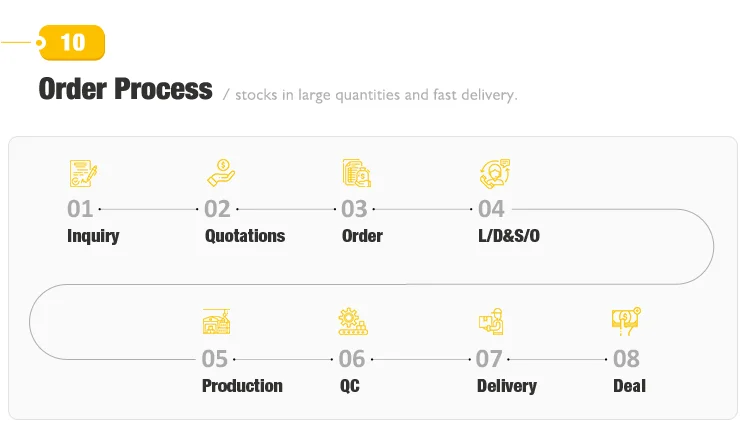Click the L/D&S/O support agent icon
The width and height of the screenshot is (750, 447).
click(x=494, y=173)
